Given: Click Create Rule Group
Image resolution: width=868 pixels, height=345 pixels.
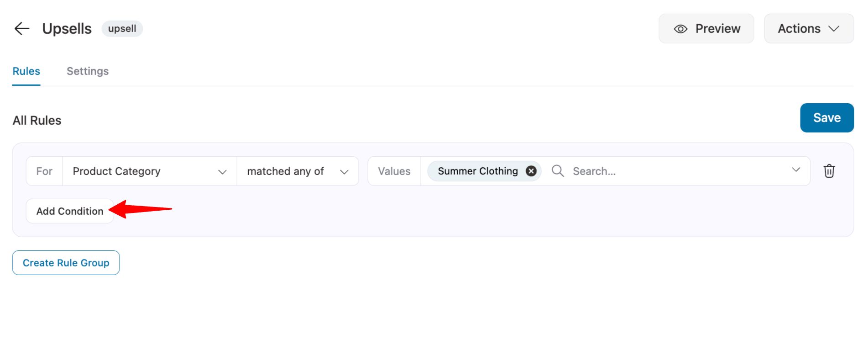Looking at the screenshot, I should click(x=66, y=263).
